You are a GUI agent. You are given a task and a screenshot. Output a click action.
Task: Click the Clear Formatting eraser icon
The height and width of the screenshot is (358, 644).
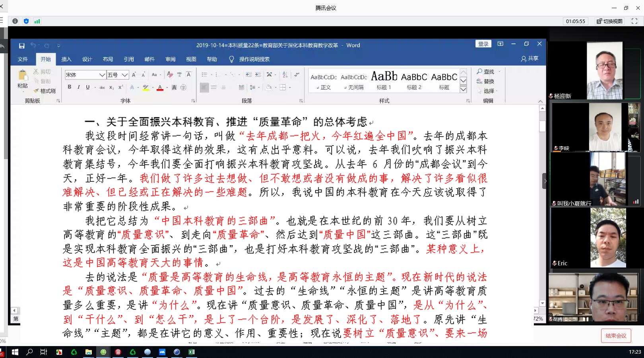[170, 75]
